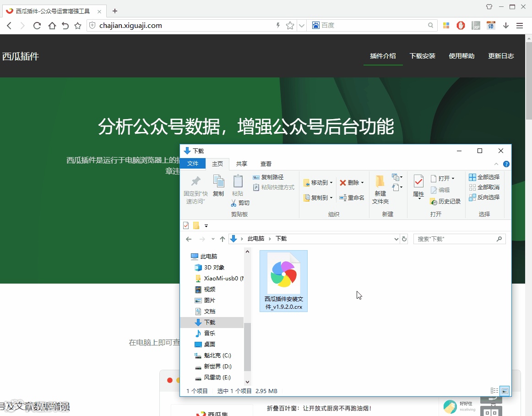
Task: Click 此电脑 in the Explorer breadcrumb
Action: tap(256, 239)
